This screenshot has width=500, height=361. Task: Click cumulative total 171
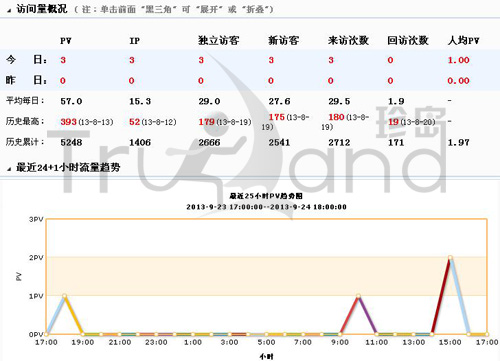[x=396, y=142]
